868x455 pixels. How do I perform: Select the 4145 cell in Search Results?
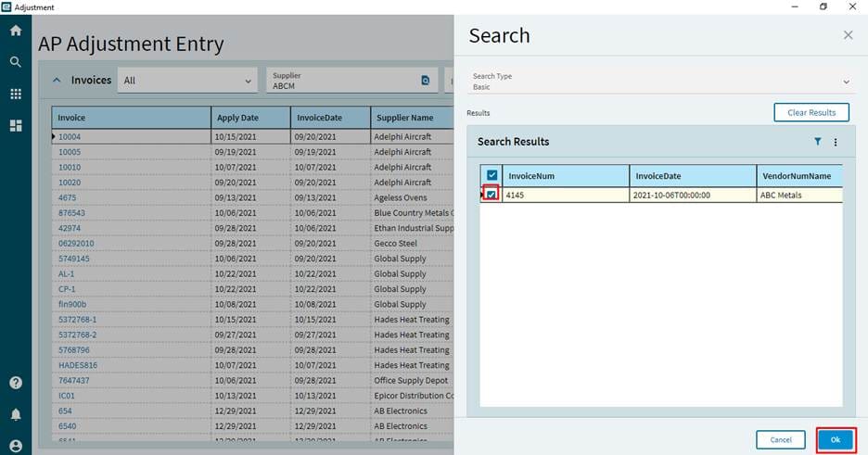click(565, 196)
